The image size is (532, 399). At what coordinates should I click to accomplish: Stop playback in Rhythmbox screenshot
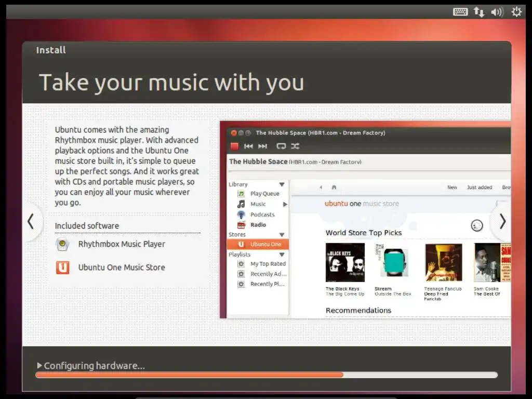(x=234, y=146)
